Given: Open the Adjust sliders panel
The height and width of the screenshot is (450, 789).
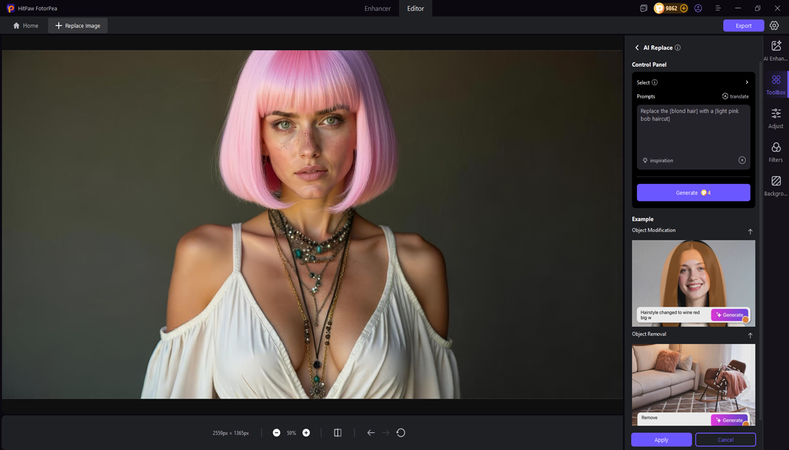Looking at the screenshot, I should [x=776, y=118].
